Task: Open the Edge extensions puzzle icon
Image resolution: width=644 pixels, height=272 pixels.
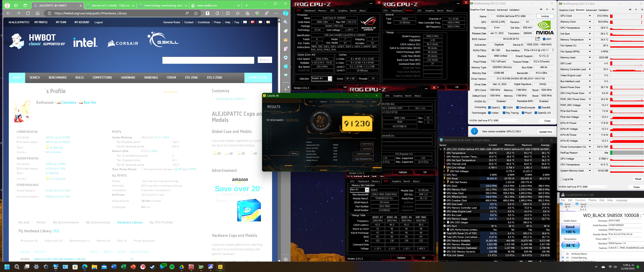Action: click(x=217, y=13)
